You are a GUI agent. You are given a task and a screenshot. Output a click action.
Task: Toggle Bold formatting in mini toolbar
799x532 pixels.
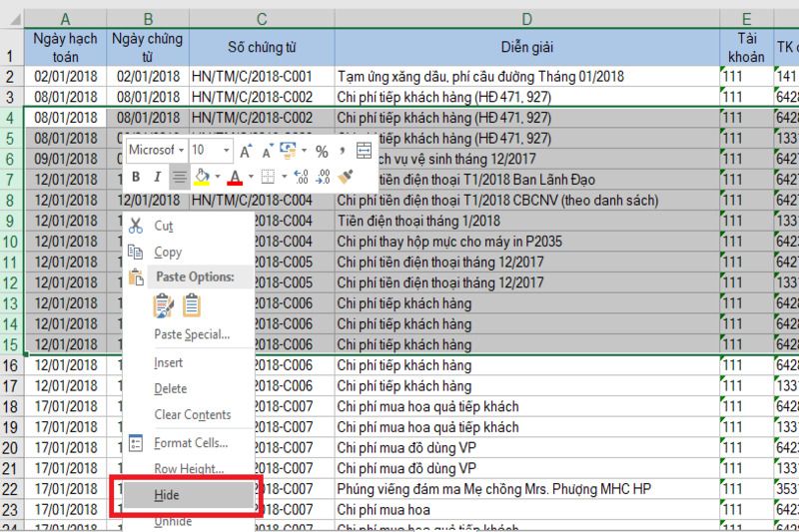coord(135,178)
